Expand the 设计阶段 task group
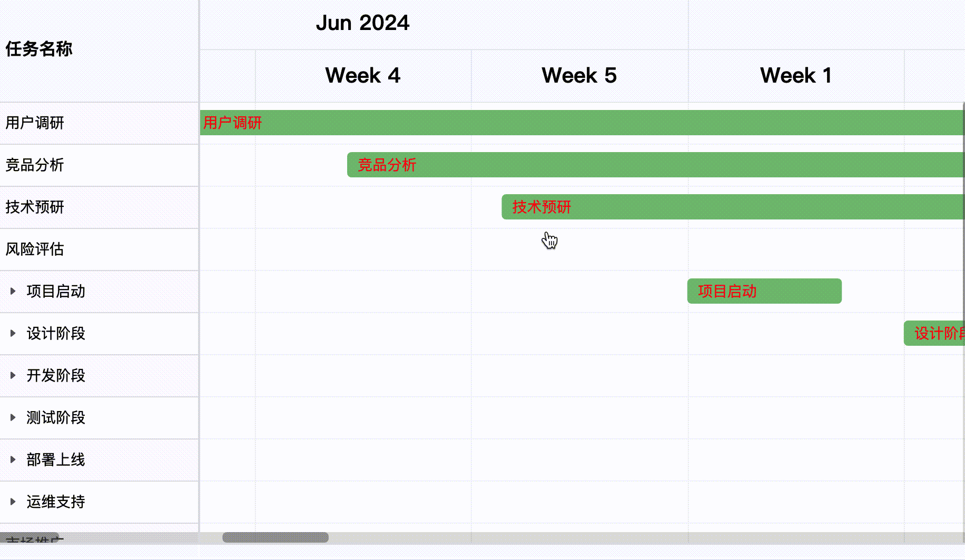 click(x=13, y=333)
